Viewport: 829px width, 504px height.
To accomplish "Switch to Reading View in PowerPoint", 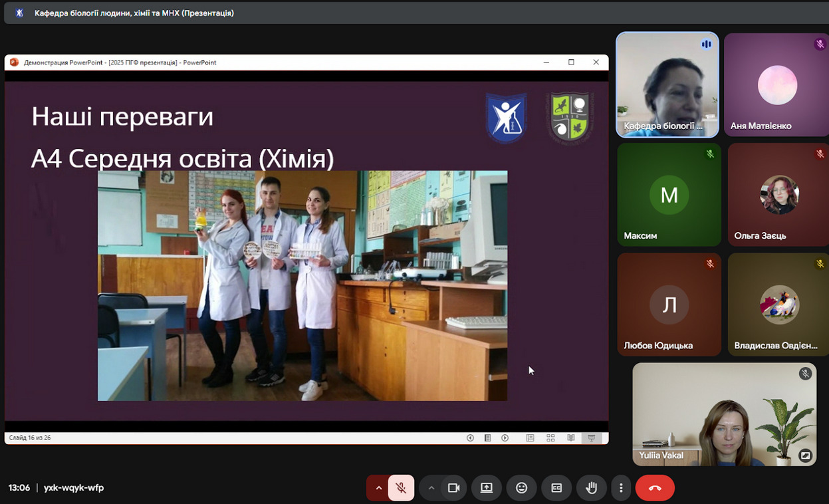I will coord(570,438).
